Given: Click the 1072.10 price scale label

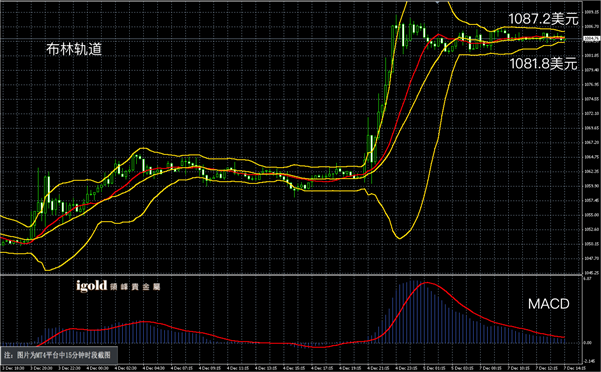Looking at the screenshot, I should pos(591,113).
